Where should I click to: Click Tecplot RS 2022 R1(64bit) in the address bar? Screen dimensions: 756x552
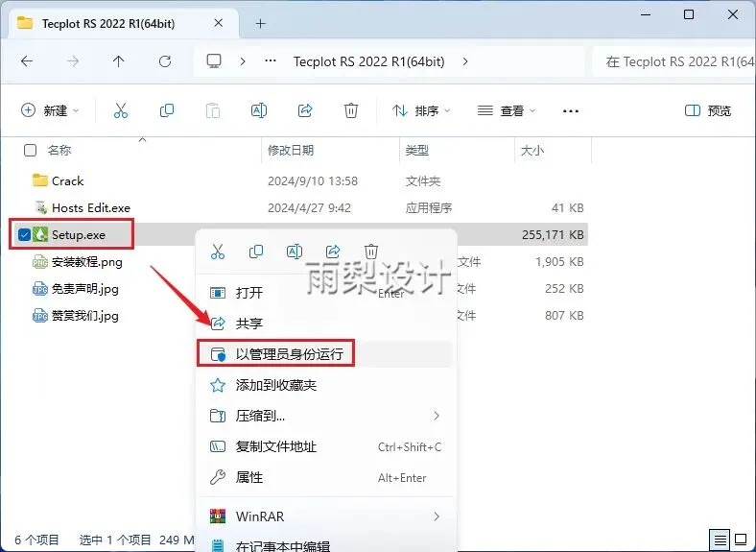pyautogui.click(x=368, y=61)
